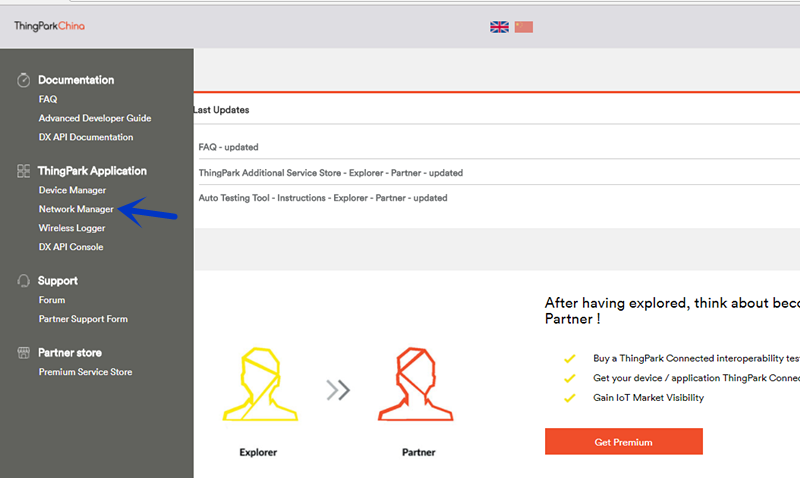This screenshot has height=478, width=800.
Task: Select the Partner store heading
Action: (70, 353)
